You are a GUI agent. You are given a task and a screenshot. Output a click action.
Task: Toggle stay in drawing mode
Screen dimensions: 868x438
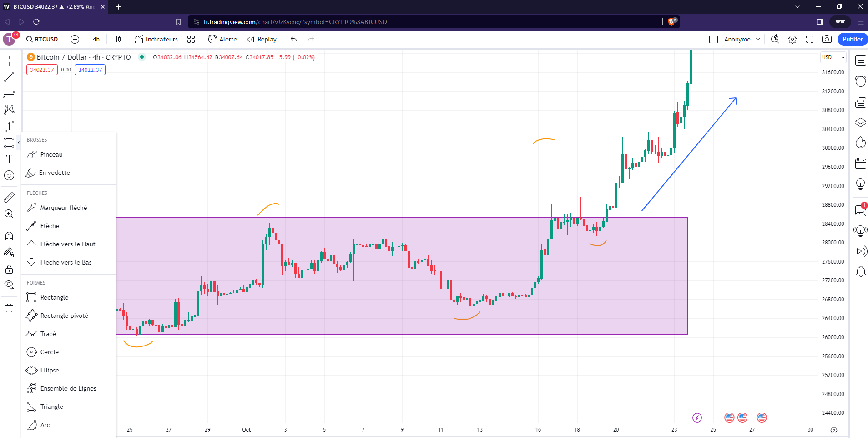9,253
